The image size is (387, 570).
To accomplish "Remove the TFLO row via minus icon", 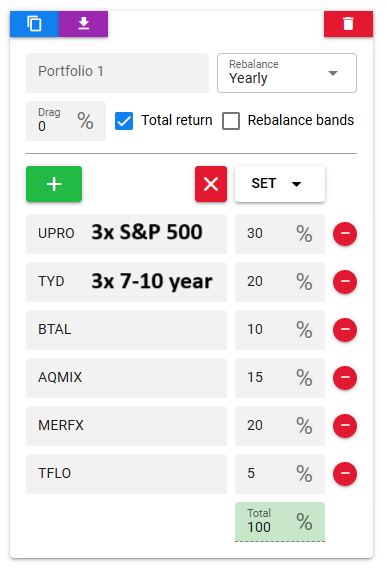I will [x=345, y=474].
